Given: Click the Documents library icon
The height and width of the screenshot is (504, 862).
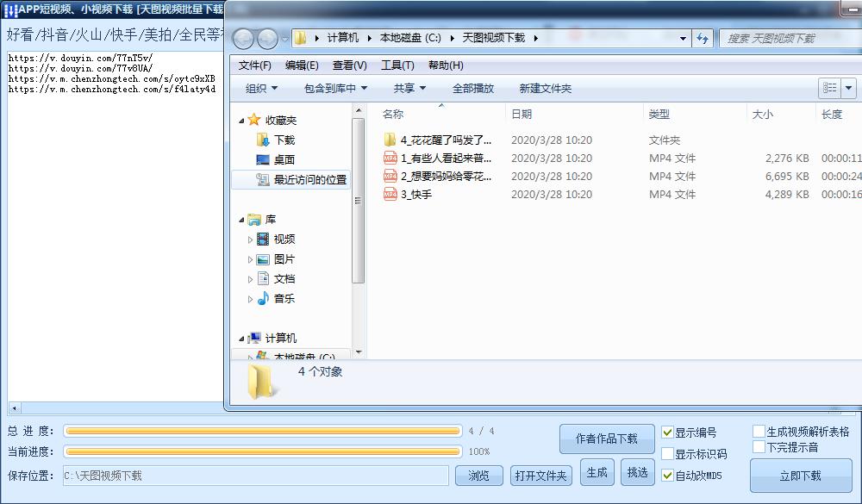Looking at the screenshot, I should [263, 278].
